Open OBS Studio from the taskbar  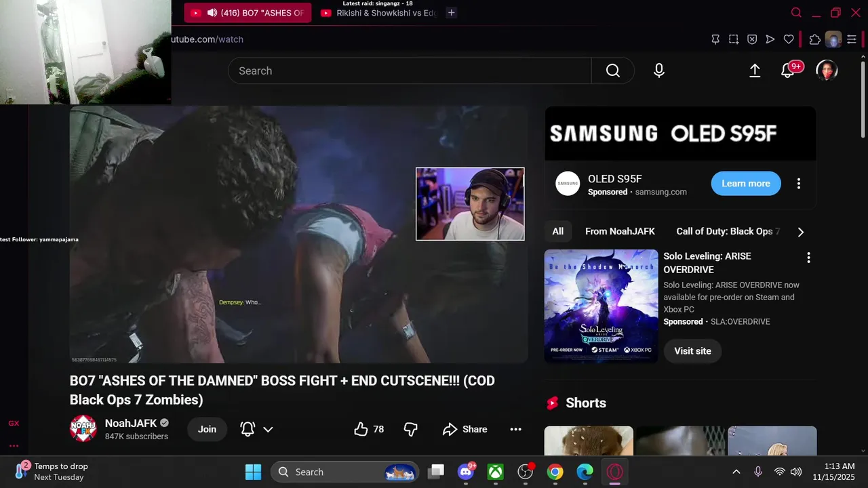[x=526, y=472]
